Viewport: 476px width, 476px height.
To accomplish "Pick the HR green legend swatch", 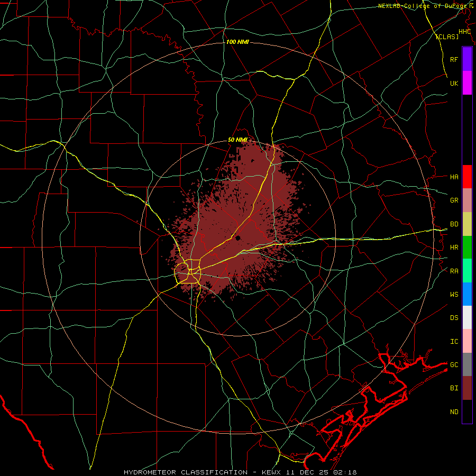I will [x=467, y=248].
